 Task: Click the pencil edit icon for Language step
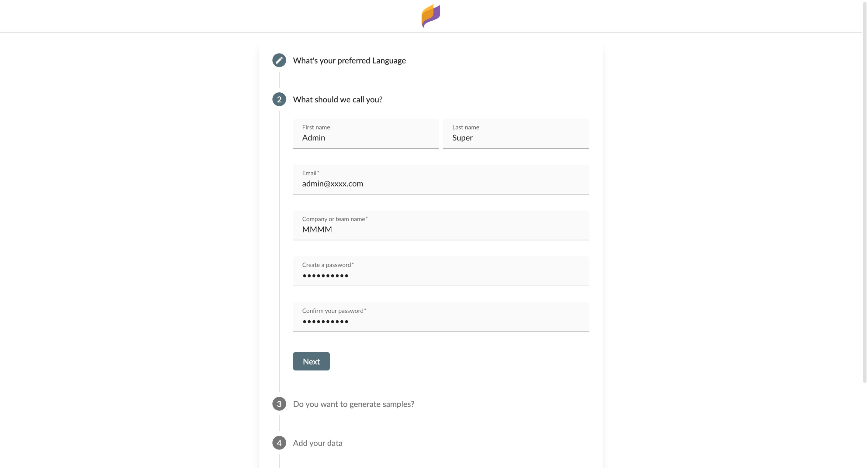pyautogui.click(x=279, y=60)
